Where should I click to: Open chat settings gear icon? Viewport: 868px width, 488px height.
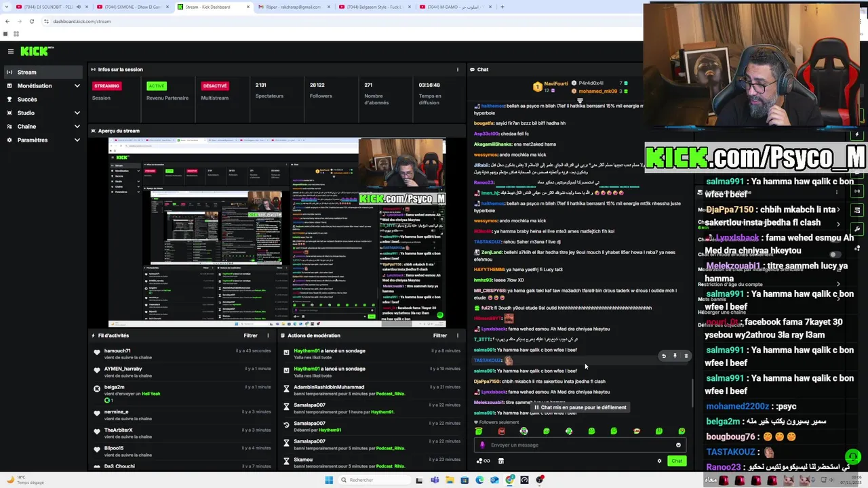(659, 461)
